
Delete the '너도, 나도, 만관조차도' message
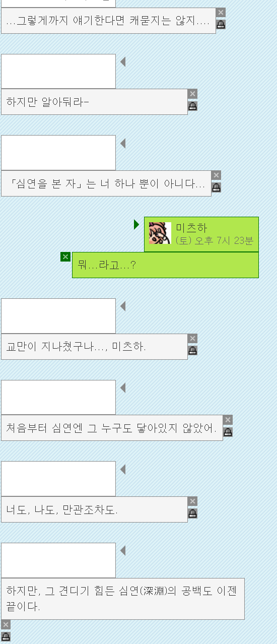coord(192,501)
